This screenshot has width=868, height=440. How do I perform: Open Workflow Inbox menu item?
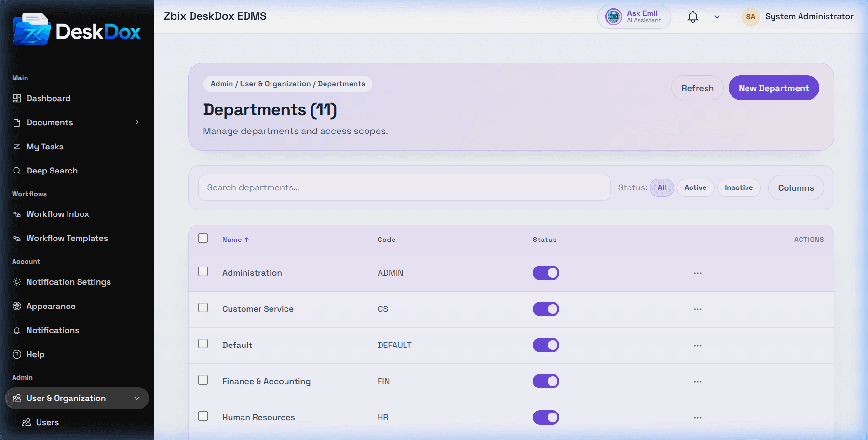[77, 214]
